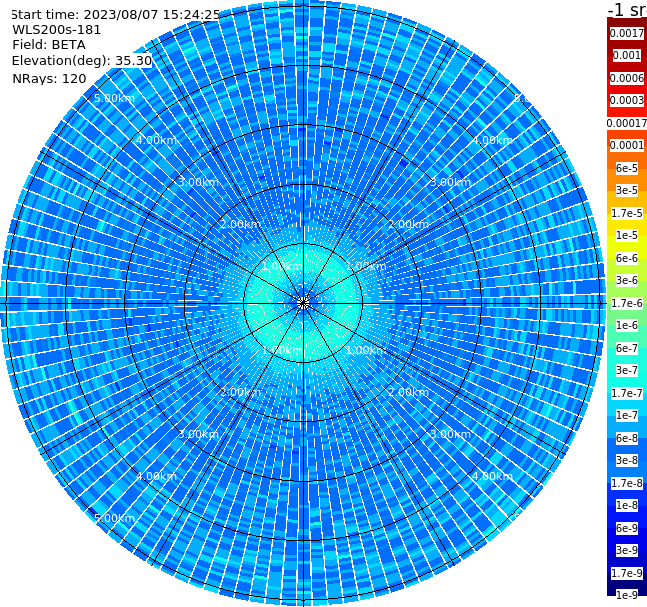Image resolution: width=647 pixels, height=607 pixels.
Task: Click the lower-right 4.00km range label
Action: pos(492,476)
